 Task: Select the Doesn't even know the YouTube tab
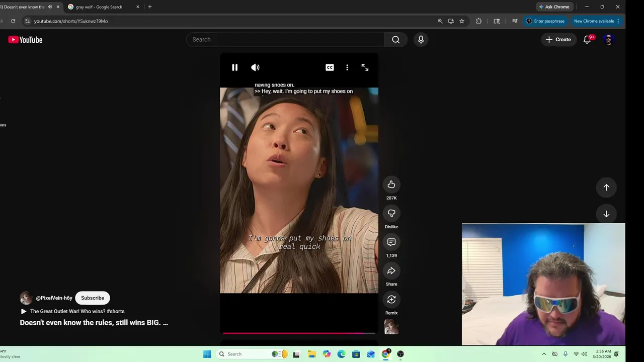click(23, 7)
